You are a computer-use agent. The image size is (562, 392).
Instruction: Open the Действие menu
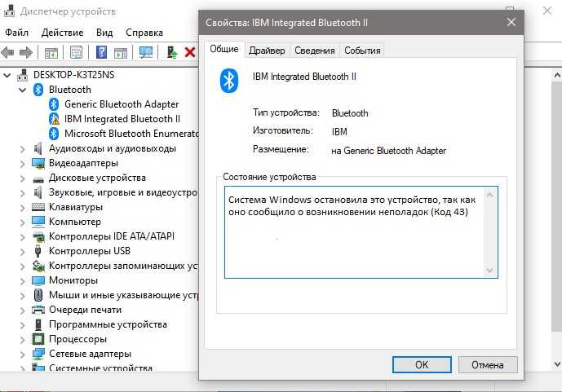(x=62, y=33)
